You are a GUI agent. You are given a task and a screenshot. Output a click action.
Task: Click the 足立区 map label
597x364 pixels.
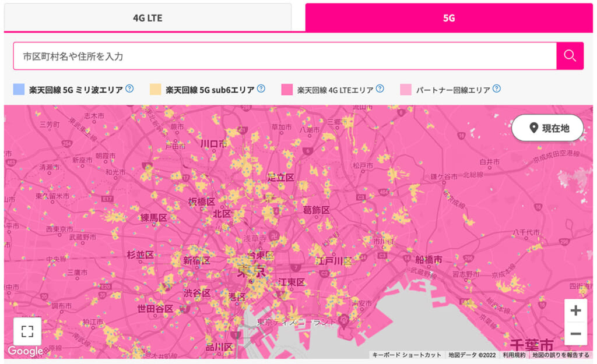[x=280, y=177]
